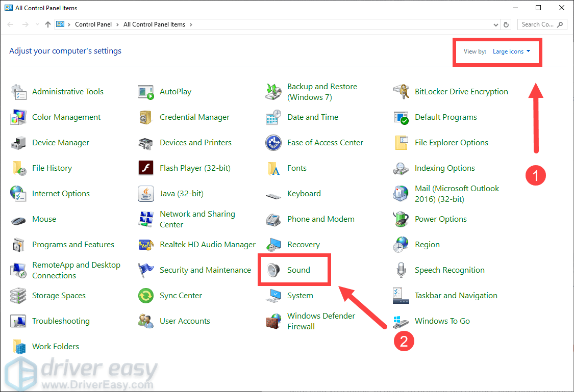This screenshot has height=392, width=574.
Task: Open Region link
Action: tap(427, 245)
